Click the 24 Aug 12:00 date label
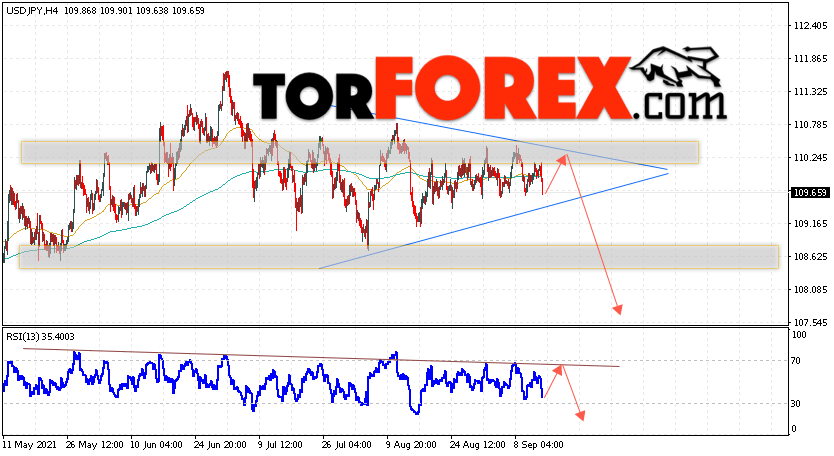Viewport: 834px width, 456px height. 478,445
